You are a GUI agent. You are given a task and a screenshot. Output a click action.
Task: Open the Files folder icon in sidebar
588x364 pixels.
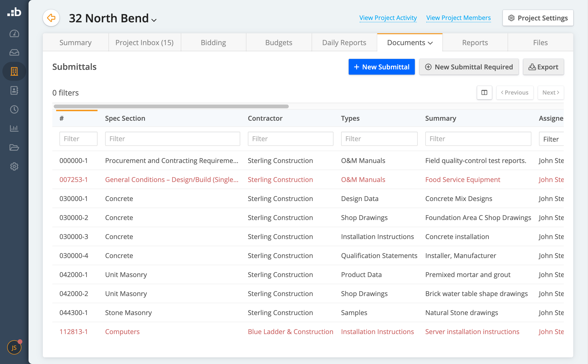pyautogui.click(x=14, y=148)
